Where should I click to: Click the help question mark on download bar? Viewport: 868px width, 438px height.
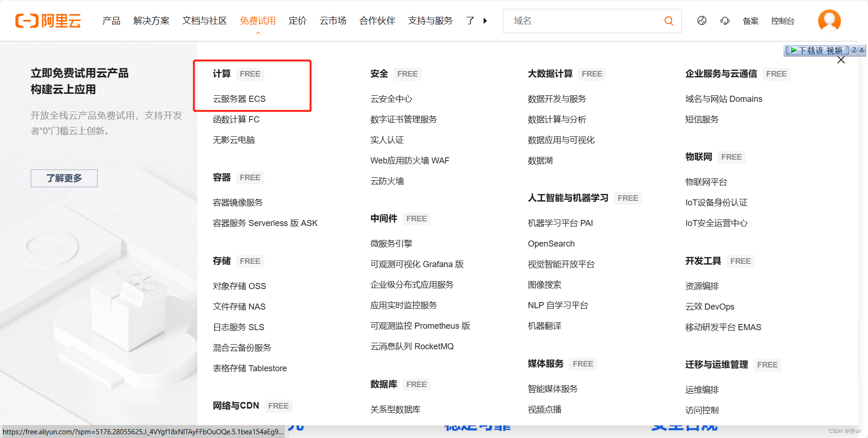pos(854,49)
